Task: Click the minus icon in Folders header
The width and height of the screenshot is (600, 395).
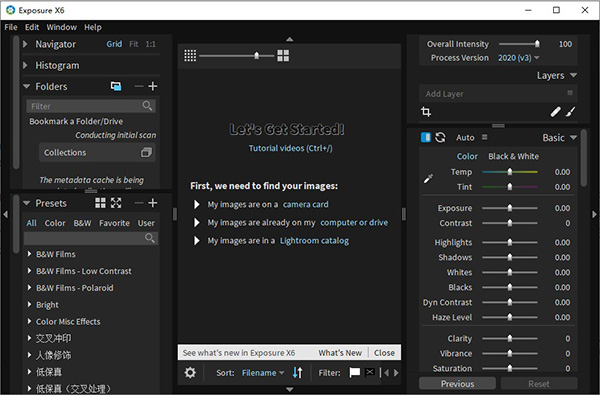Action: click(139, 86)
